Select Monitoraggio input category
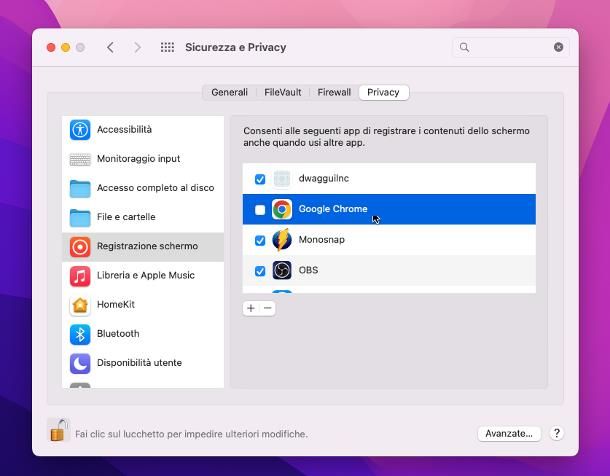610x476 pixels. coord(138,159)
